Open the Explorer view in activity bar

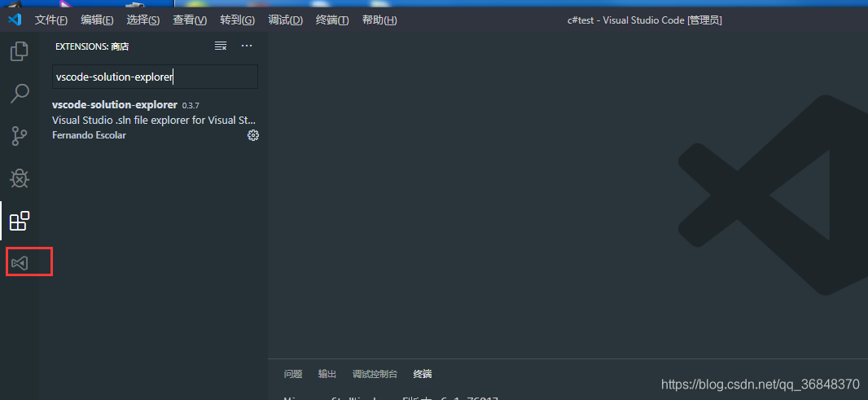20,51
